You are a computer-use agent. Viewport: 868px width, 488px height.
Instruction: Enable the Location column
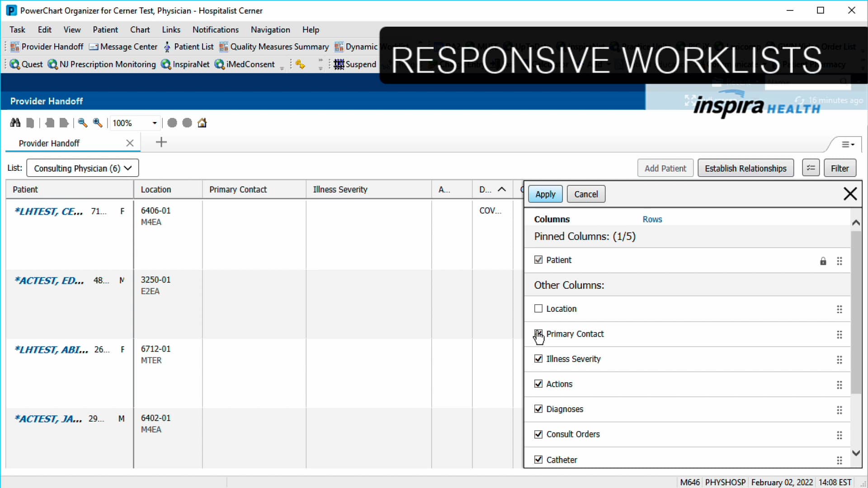(x=538, y=308)
